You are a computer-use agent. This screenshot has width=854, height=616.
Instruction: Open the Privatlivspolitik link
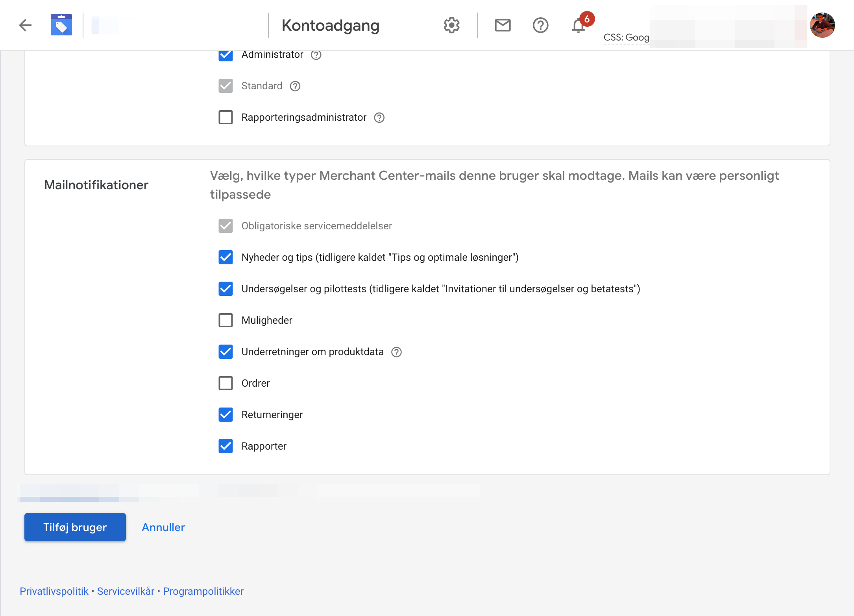(54, 591)
